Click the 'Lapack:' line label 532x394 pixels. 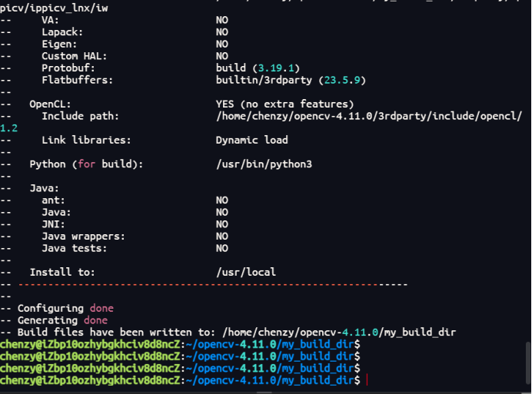(x=62, y=32)
